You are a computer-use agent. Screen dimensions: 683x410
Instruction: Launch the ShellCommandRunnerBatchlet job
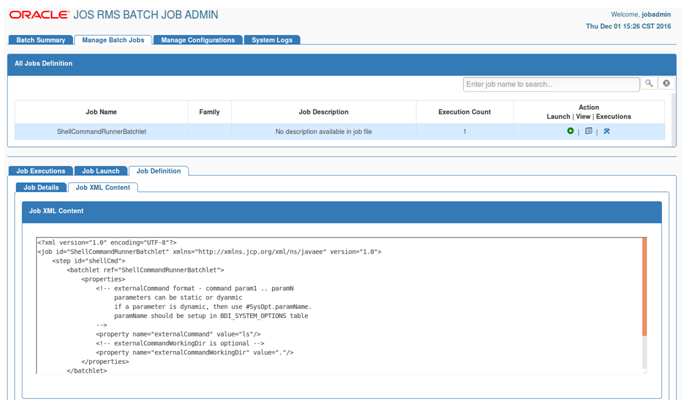click(x=570, y=131)
